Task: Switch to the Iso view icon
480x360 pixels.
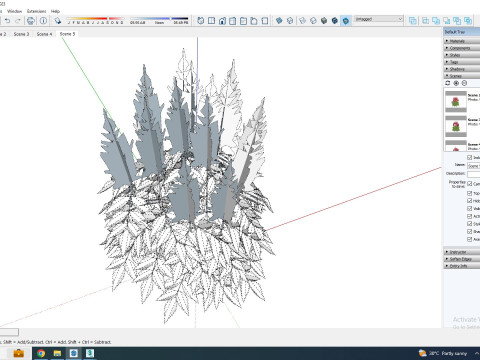Action: tap(201, 21)
